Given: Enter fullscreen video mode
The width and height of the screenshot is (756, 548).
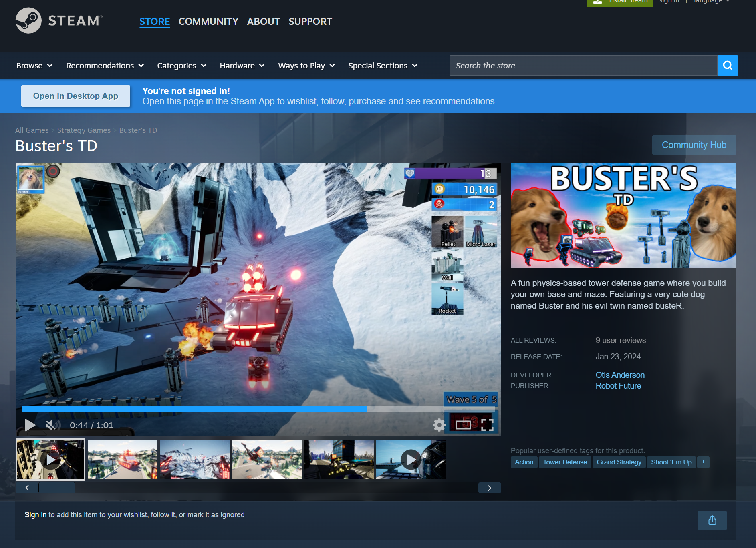Looking at the screenshot, I should point(487,425).
